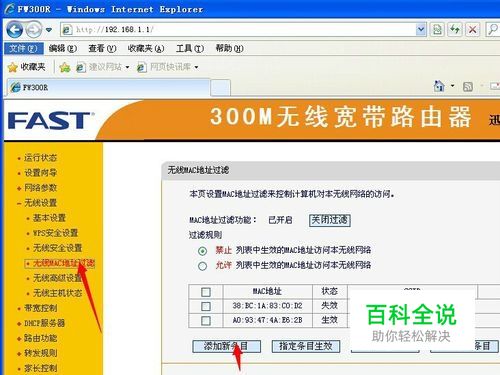The image size is (500, 375).
Task: Open the 帮助(H) menu
Action: (229, 49)
